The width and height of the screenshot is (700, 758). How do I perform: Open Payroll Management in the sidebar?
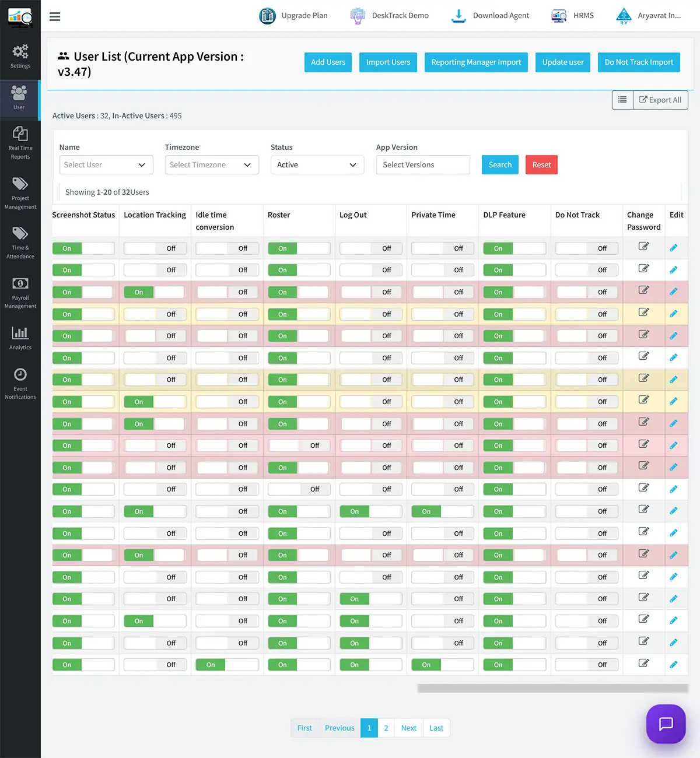(x=20, y=293)
